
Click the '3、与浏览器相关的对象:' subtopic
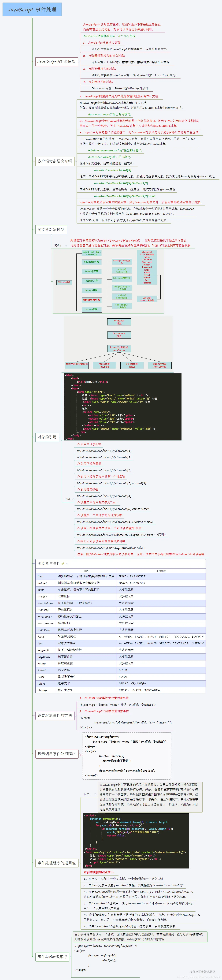[x=100, y=69]
